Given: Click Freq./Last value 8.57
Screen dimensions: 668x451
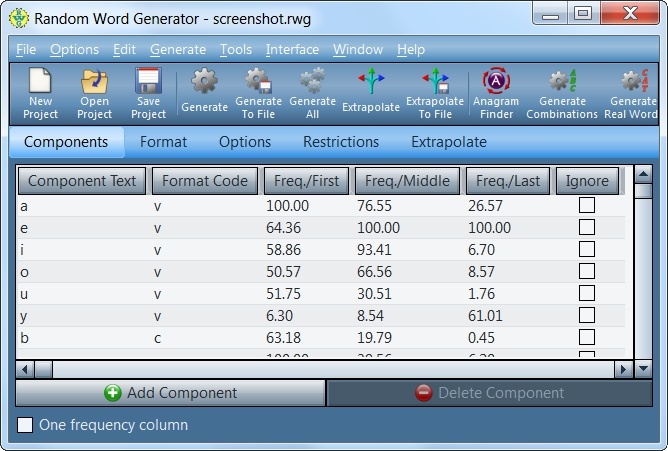Looking at the screenshot, I should click(481, 272).
